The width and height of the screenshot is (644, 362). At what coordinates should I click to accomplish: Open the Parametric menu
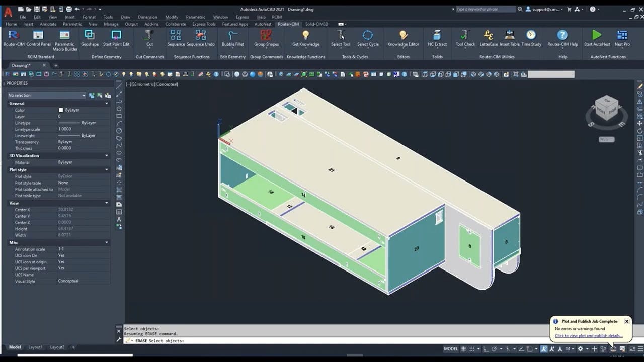tap(196, 17)
